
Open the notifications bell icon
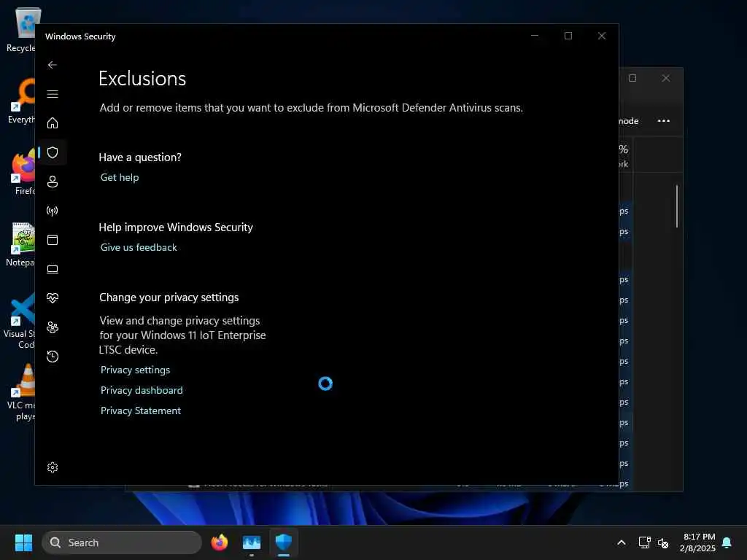point(727,542)
